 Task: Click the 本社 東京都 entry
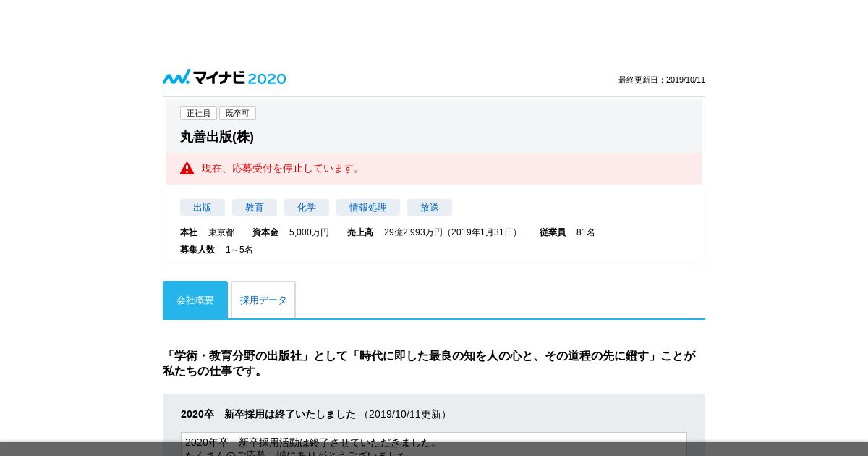click(208, 232)
